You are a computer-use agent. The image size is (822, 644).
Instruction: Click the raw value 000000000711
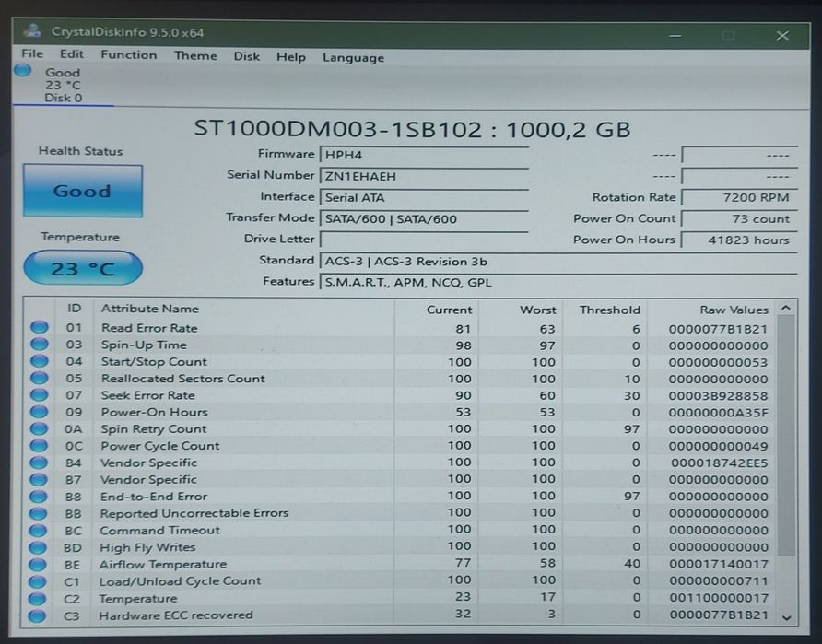tap(719, 581)
